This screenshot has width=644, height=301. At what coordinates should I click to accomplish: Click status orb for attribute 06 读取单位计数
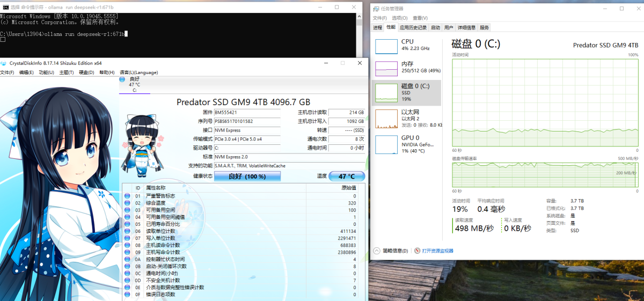(x=127, y=231)
